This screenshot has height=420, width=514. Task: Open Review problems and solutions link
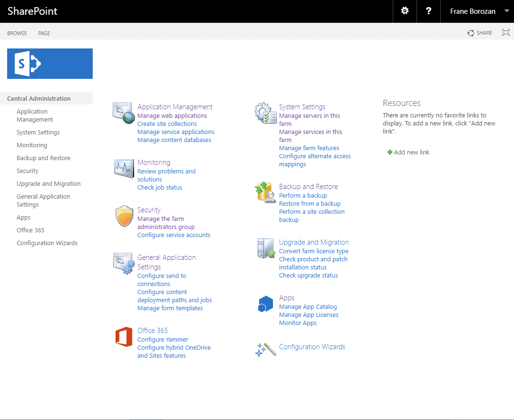click(x=166, y=175)
